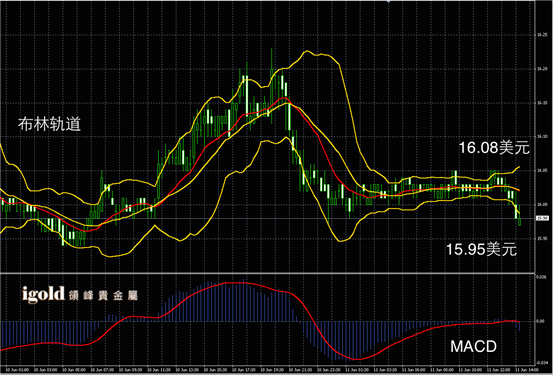Click the current price tag on axis
553x375 pixels.
pyautogui.click(x=542, y=218)
